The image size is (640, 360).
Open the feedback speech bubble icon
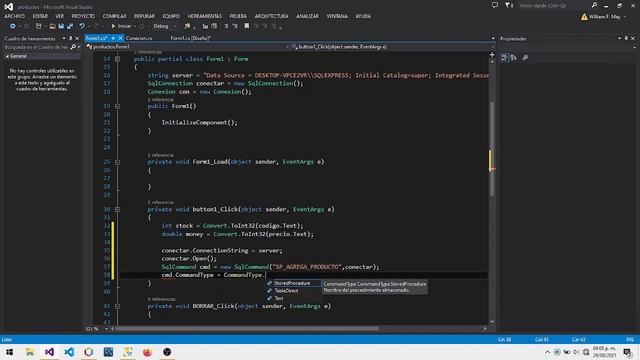coord(495,5)
